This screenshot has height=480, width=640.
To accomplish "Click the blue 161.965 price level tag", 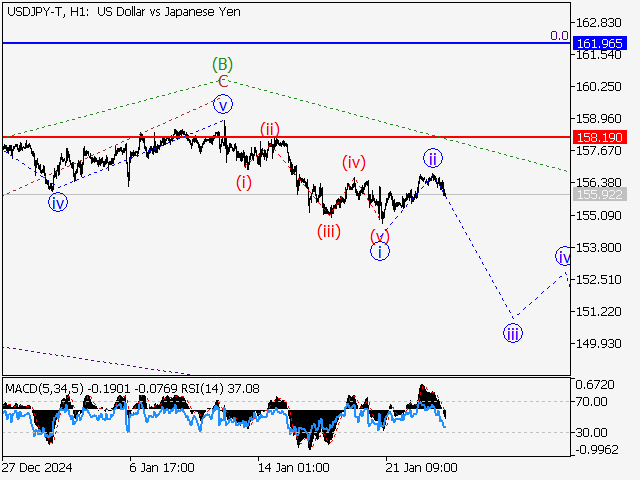I will click(600, 43).
